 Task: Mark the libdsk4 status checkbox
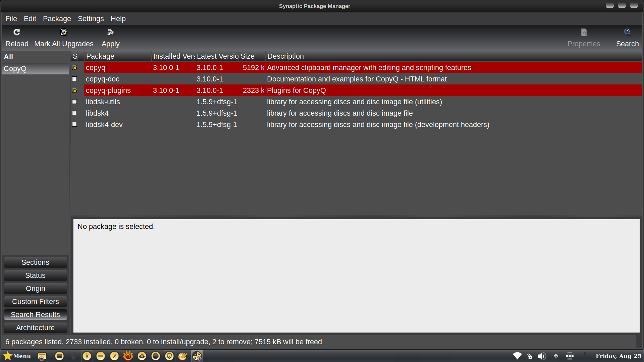click(x=74, y=113)
